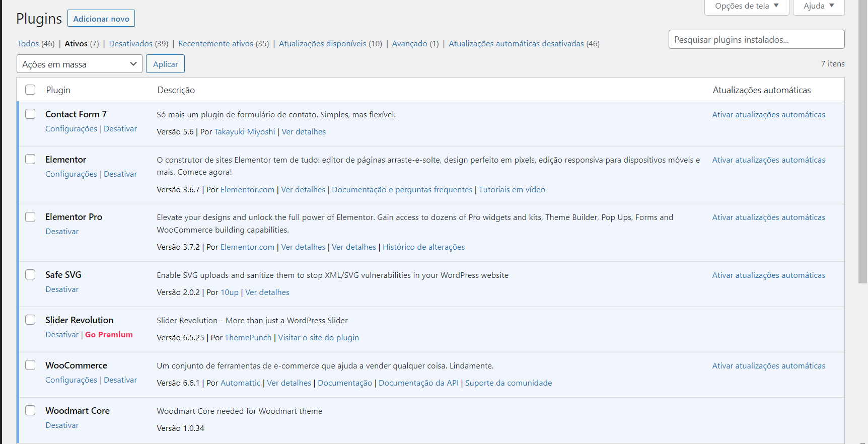Expand the Opções de tela panel
This screenshot has width=868, height=444.
click(x=746, y=6)
